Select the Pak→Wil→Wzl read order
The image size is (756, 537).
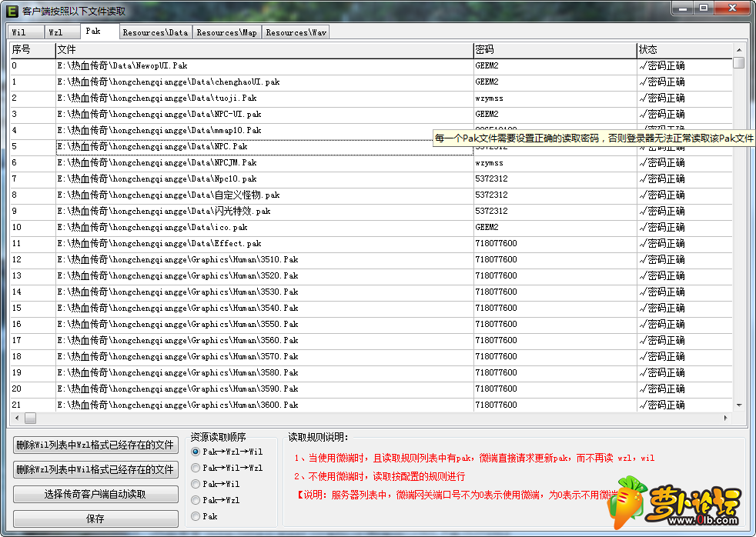[227, 468]
